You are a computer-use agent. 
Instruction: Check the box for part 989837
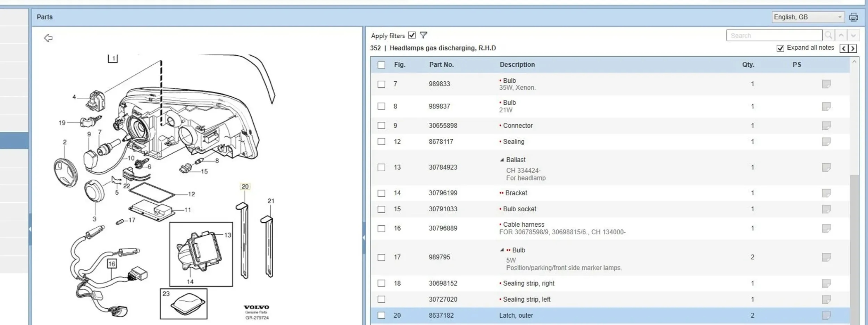[381, 106]
